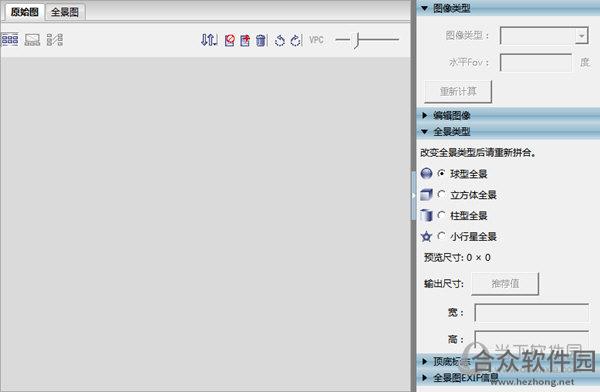
Task: Select 立方体全景 radio button
Action: click(x=441, y=194)
